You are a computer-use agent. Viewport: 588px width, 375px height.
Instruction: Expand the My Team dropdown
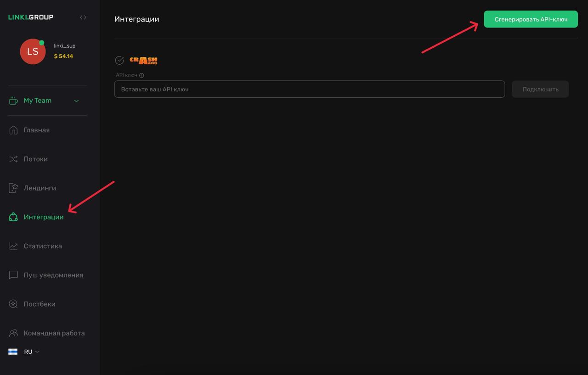pyautogui.click(x=38, y=101)
